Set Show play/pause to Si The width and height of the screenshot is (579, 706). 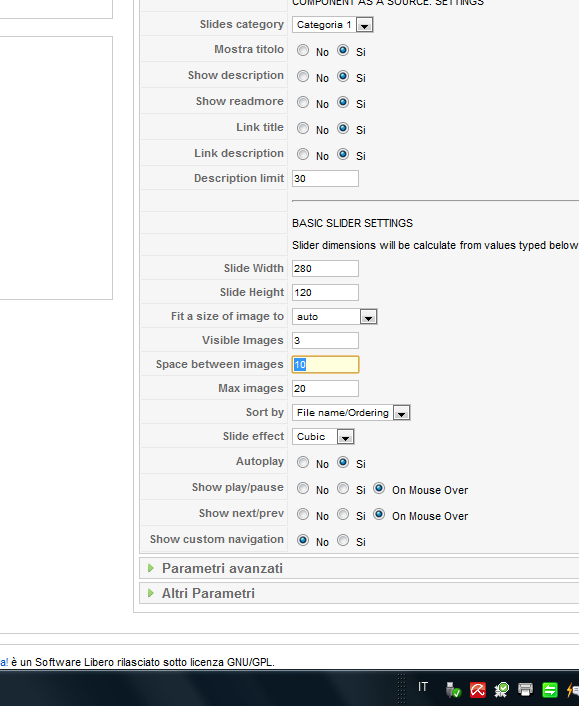pos(343,488)
